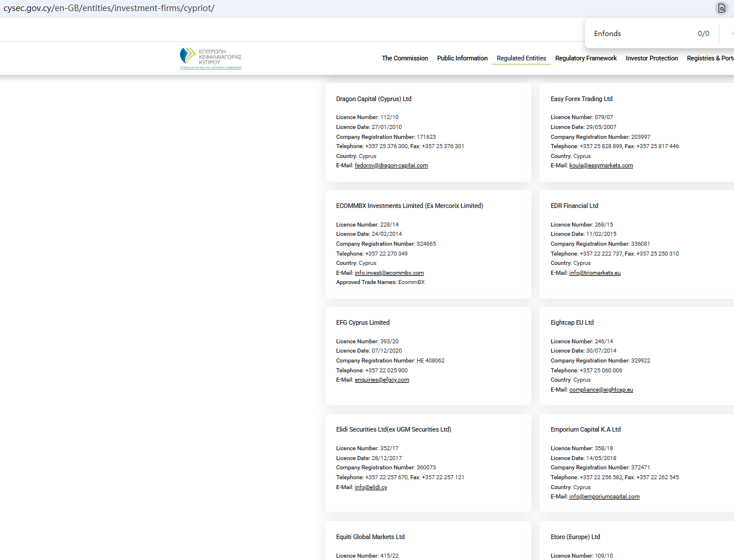Select the Equiti Global Markets Ltd card title
The image size is (734, 560).
point(370,537)
